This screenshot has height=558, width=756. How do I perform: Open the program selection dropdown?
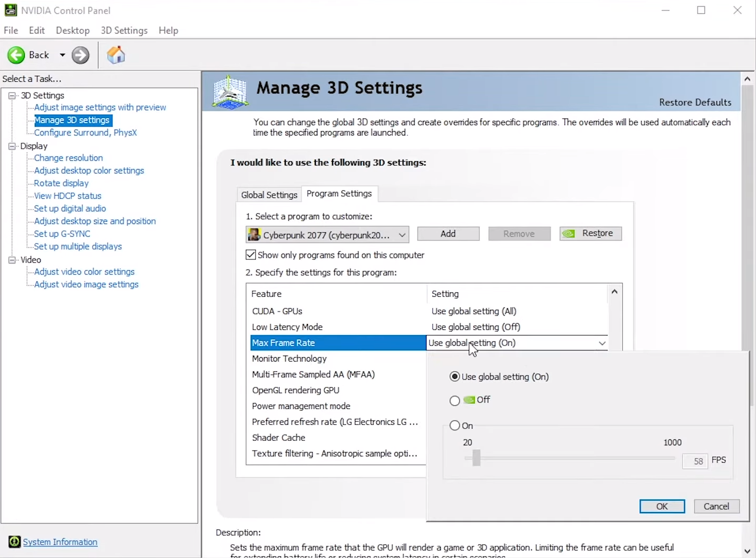click(402, 235)
